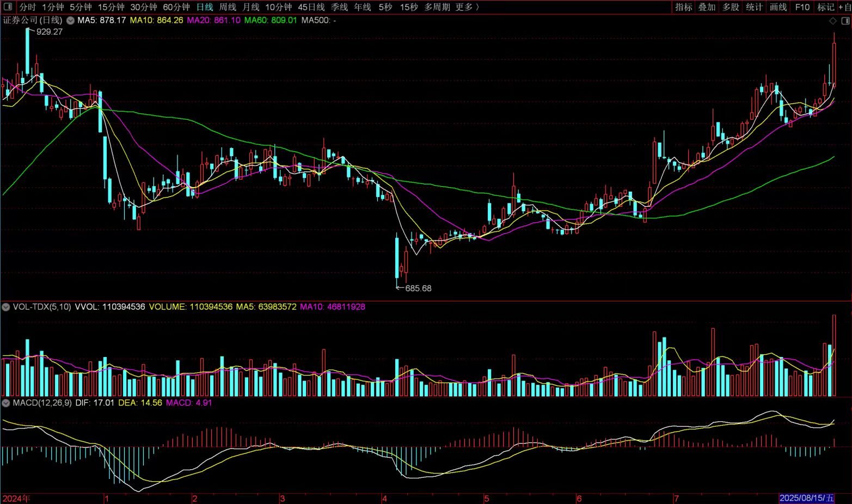
Task: Expand the MACD indicator dropdown
Action: click(6, 403)
